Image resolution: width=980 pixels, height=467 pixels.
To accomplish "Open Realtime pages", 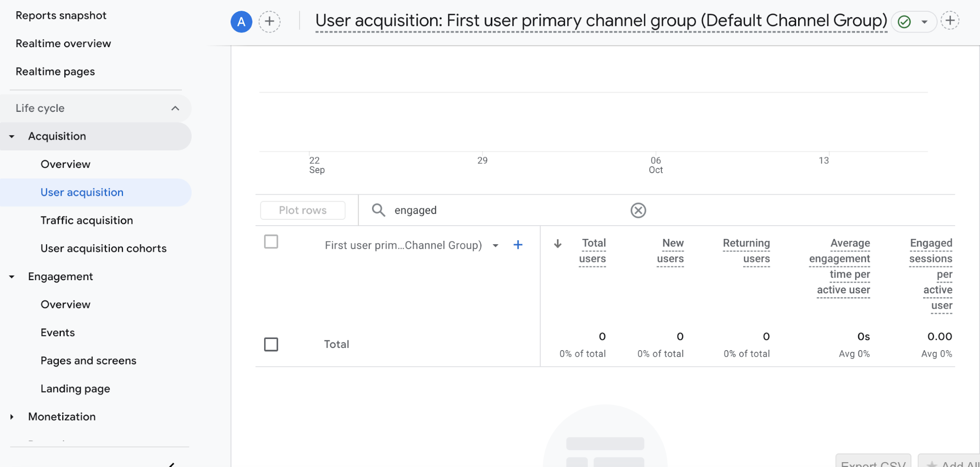I will (55, 72).
